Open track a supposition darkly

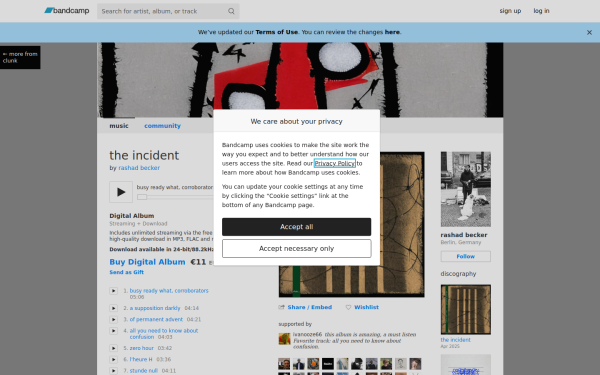click(155, 308)
